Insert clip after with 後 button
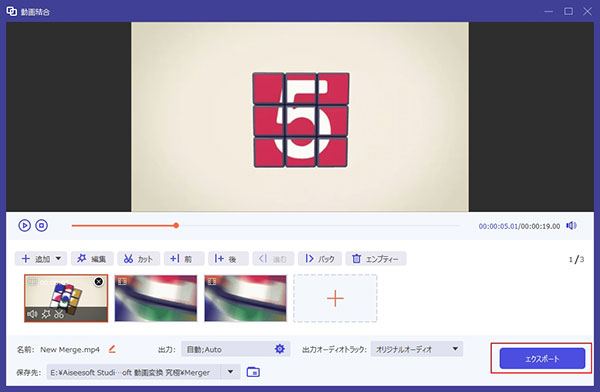Image resolution: width=600 pixels, height=392 pixels. (x=228, y=259)
